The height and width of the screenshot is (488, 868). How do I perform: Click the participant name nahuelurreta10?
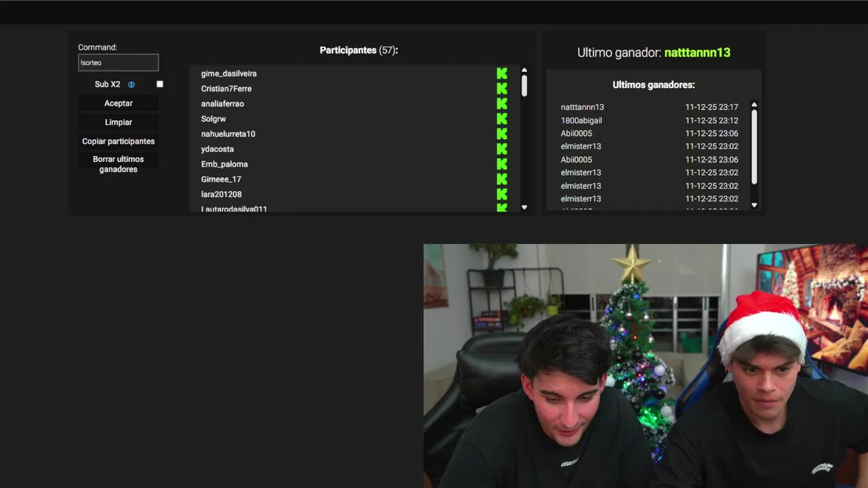(228, 134)
